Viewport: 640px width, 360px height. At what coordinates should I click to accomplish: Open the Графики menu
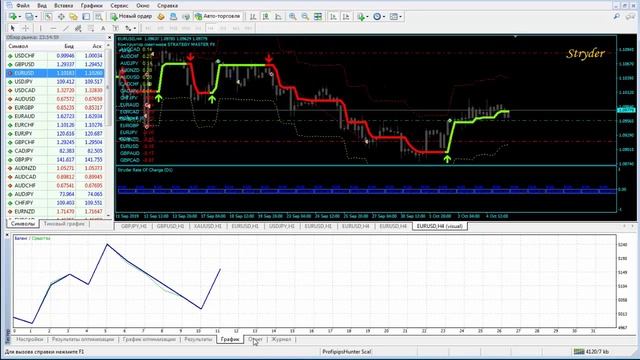92,6
